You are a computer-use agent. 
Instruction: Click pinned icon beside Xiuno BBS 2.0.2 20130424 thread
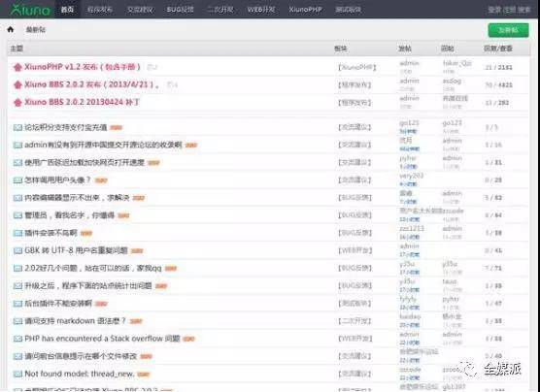point(17,102)
